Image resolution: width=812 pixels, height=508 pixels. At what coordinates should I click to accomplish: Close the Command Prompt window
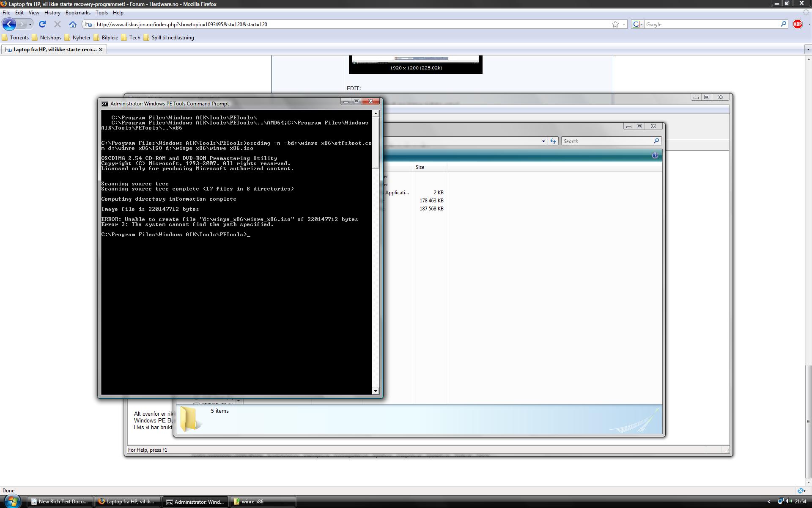click(371, 102)
